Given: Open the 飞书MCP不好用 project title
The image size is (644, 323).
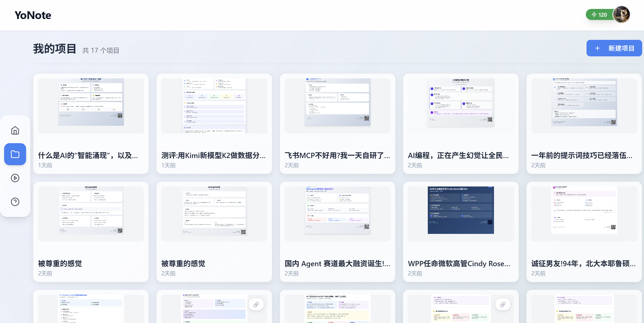Looking at the screenshot, I should click(x=337, y=155).
